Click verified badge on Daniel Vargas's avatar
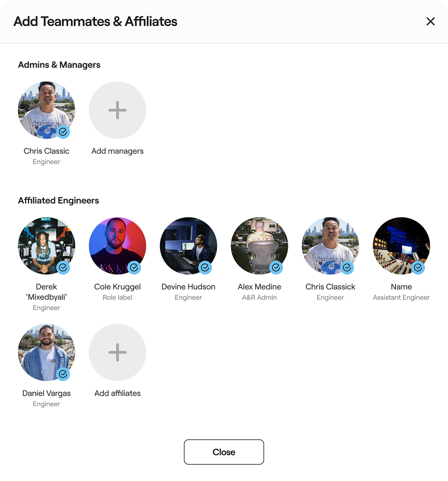The width and height of the screenshot is (448, 481). (63, 374)
